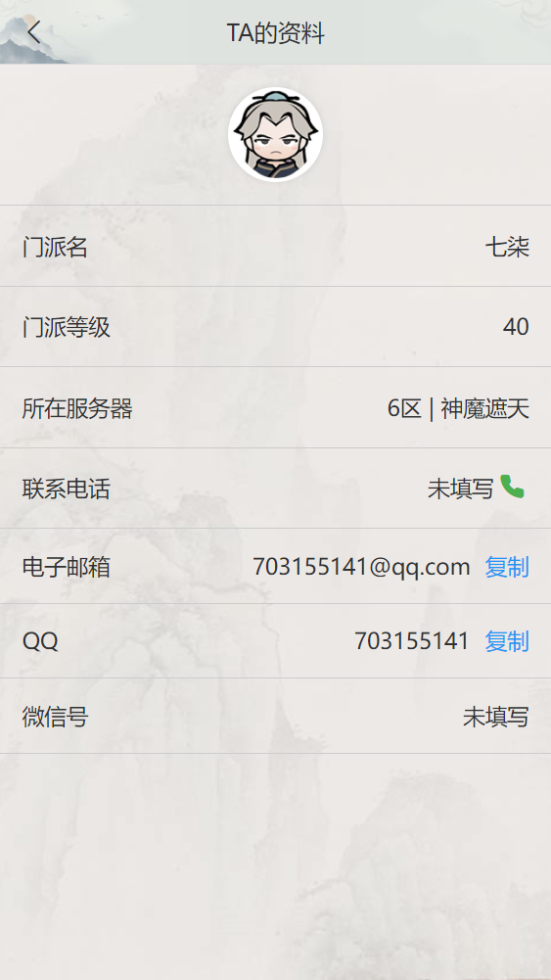Select the 所在服务器 label

pos(77,409)
